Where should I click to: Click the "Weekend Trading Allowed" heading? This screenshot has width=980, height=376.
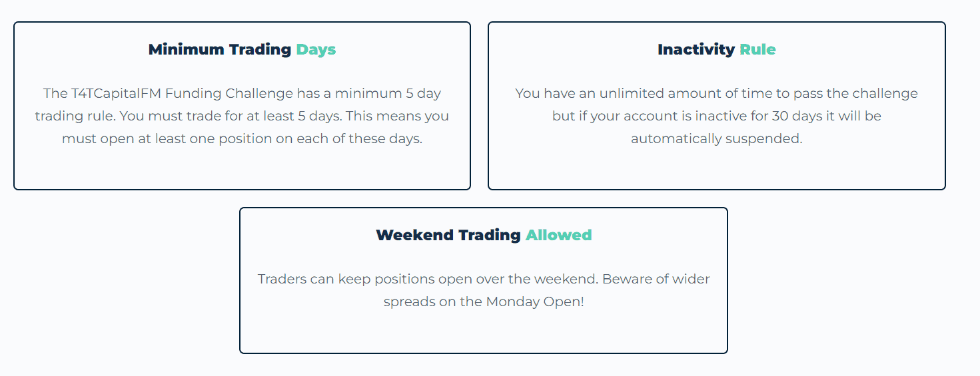pos(484,235)
